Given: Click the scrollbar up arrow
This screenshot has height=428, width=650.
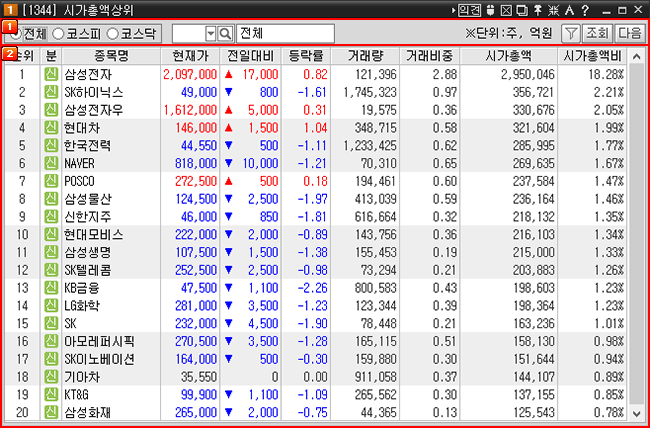Looking at the screenshot, I should click(636, 56).
